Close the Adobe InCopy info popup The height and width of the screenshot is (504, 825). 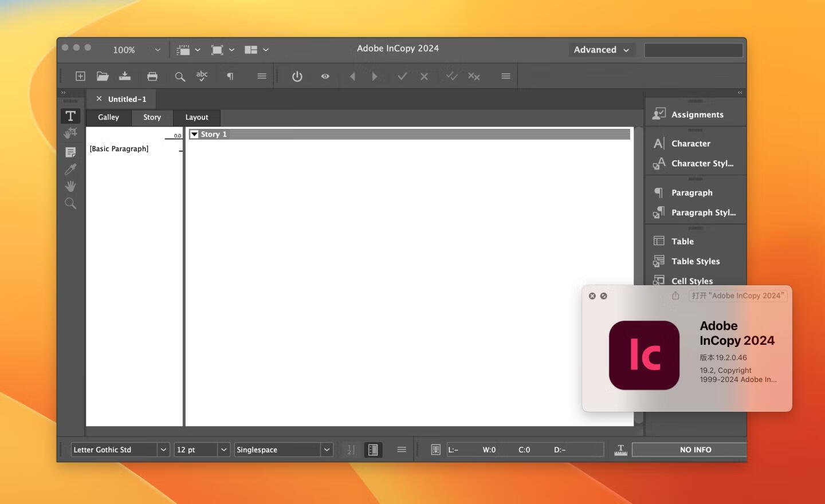tap(592, 296)
